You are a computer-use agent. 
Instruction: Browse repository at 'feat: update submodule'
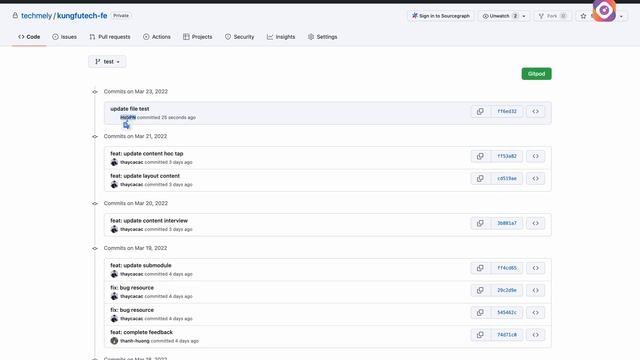coord(536,268)
